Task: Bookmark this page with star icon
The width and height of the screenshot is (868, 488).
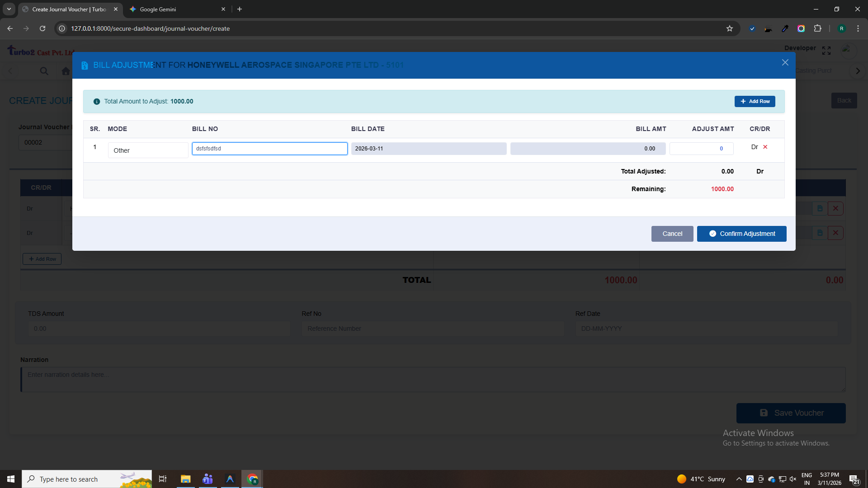Action: (729, 28)
